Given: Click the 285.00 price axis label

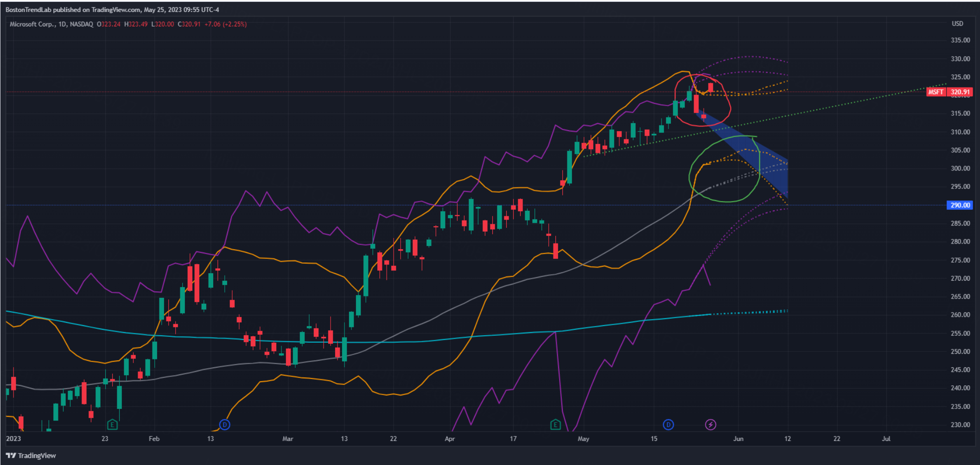Looking at the screenshot, I should click(960, 223).
